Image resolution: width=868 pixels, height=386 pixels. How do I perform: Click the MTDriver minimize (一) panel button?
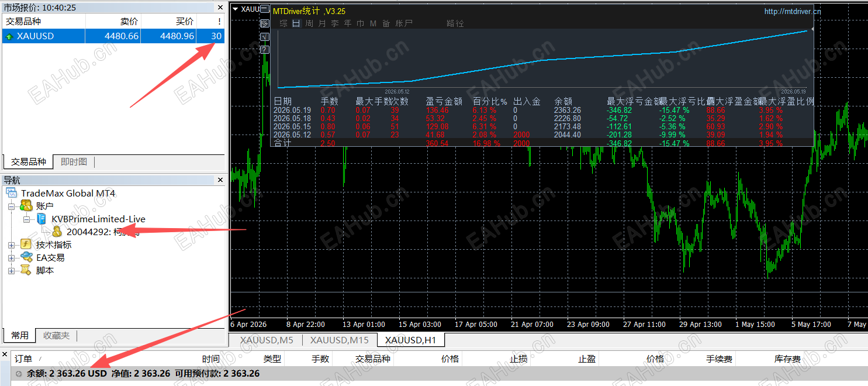(x=265, y=10)
